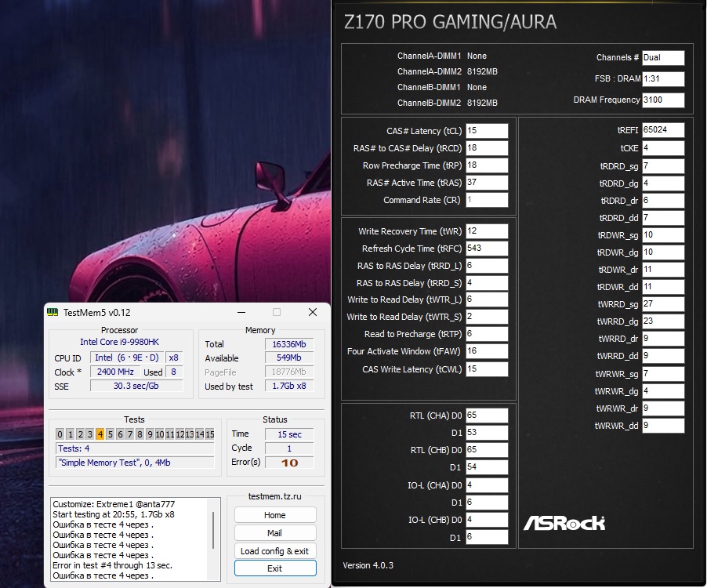Click the IO-L (CHB) D0 field
707x588 pixels.
487,520
